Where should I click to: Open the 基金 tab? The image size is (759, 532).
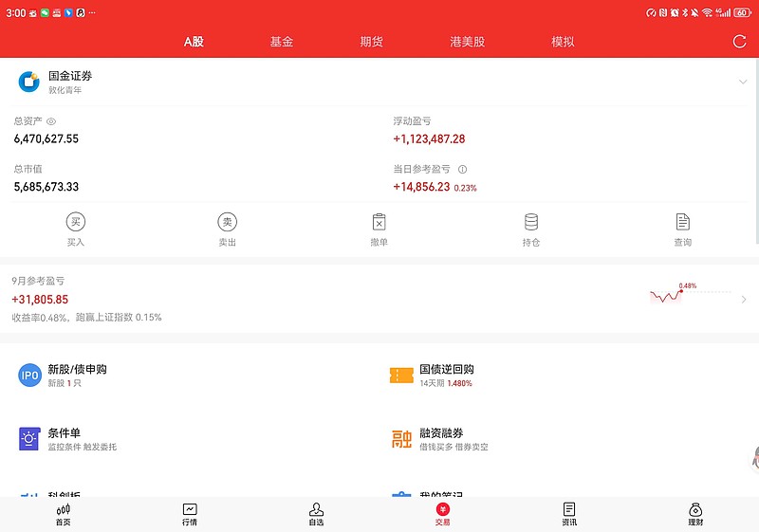[281, 42]
